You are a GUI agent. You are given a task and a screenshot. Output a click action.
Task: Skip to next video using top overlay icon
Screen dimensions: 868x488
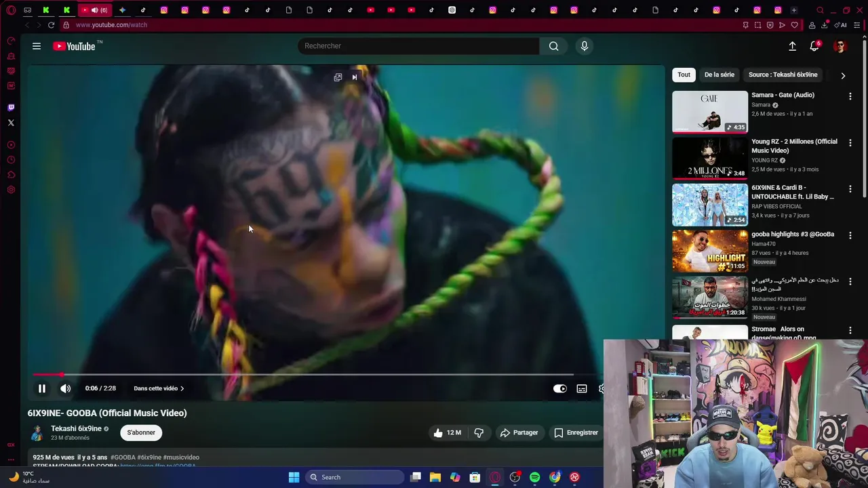coord(354,77)
